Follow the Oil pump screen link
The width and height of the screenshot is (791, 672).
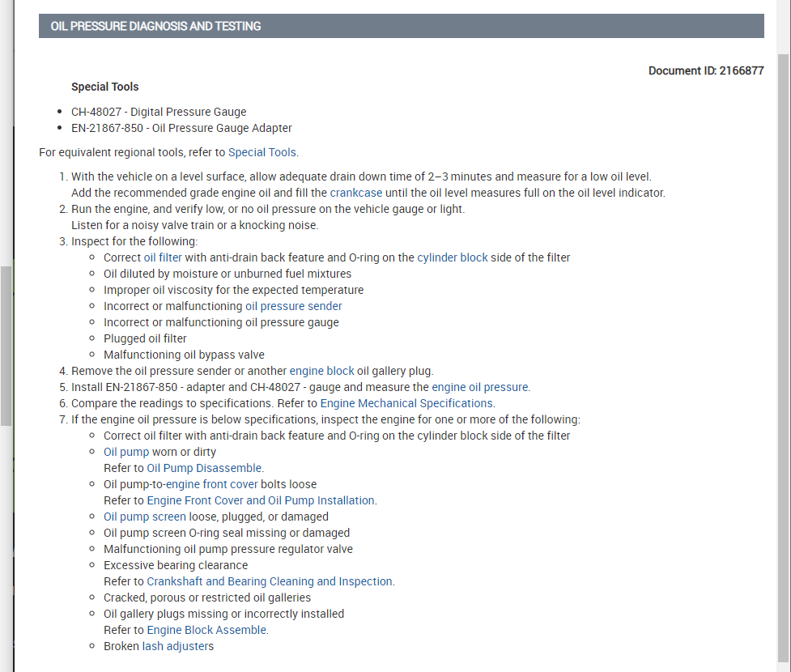pyautogui.click(x=145, y=517)
